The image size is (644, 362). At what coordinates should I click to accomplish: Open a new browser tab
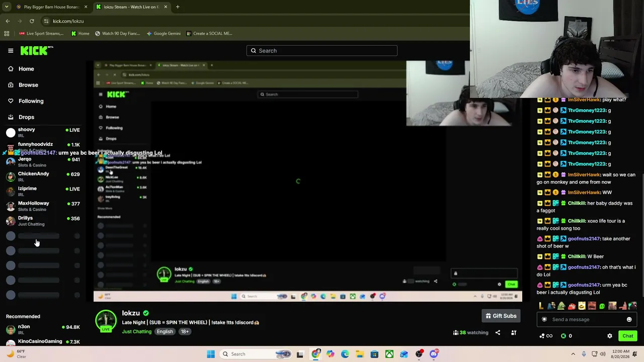(178, 7)
